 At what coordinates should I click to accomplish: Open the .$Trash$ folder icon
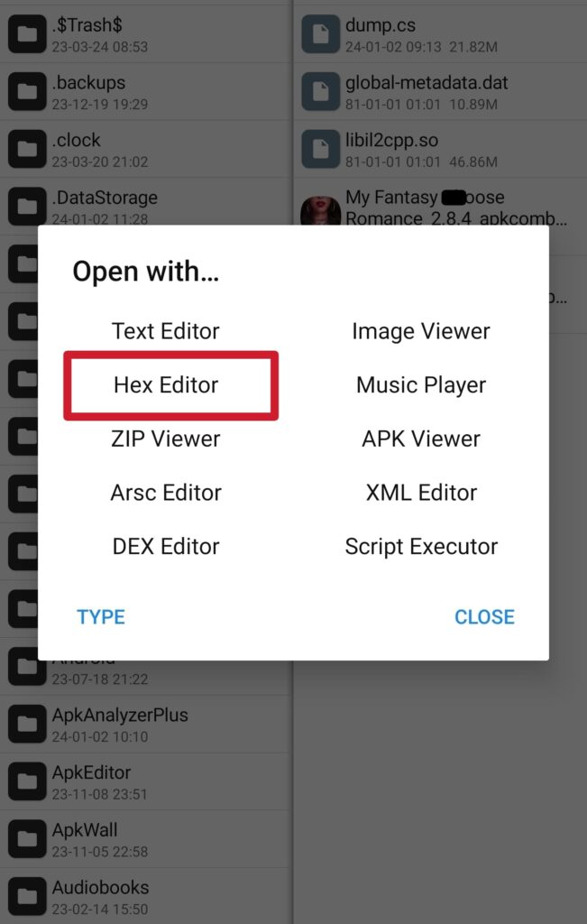27,33
